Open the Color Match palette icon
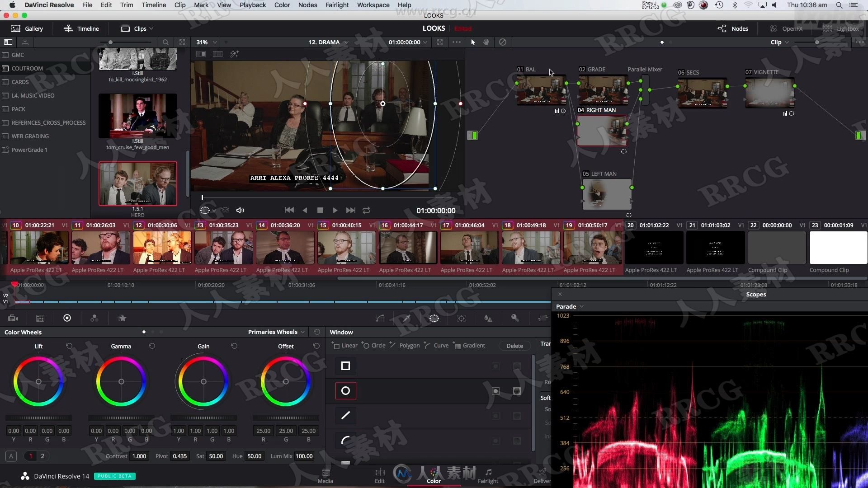The image size is (868, 488). point(40,318)
